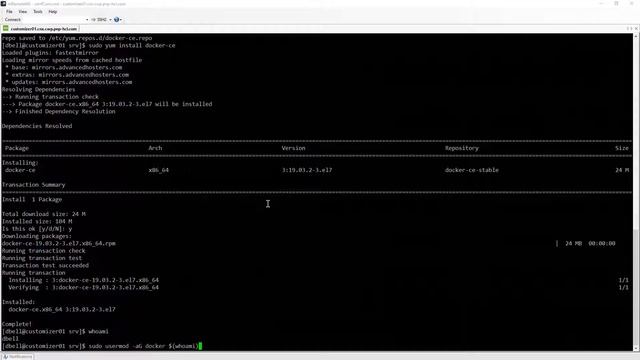The height and width of the screenshot is (360, 640).
Task: Click the 'Version' column header text
Action: 293,148
